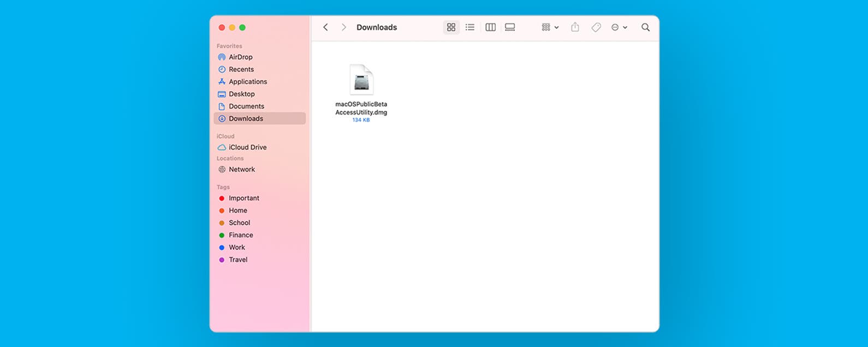
Task: Click the file name macOSPublicBetaAccessUtility.dmg
Action: 361,108
